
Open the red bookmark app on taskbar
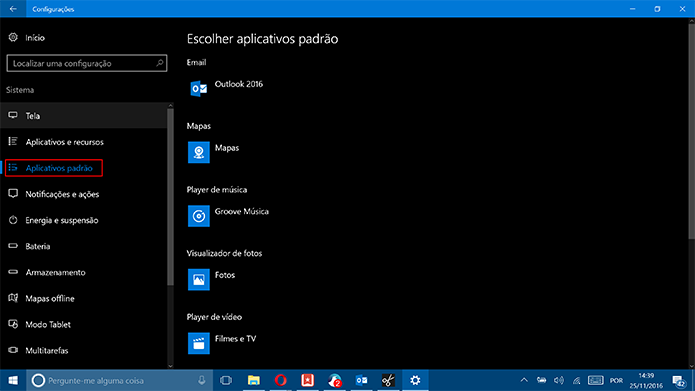click(308, 380)
